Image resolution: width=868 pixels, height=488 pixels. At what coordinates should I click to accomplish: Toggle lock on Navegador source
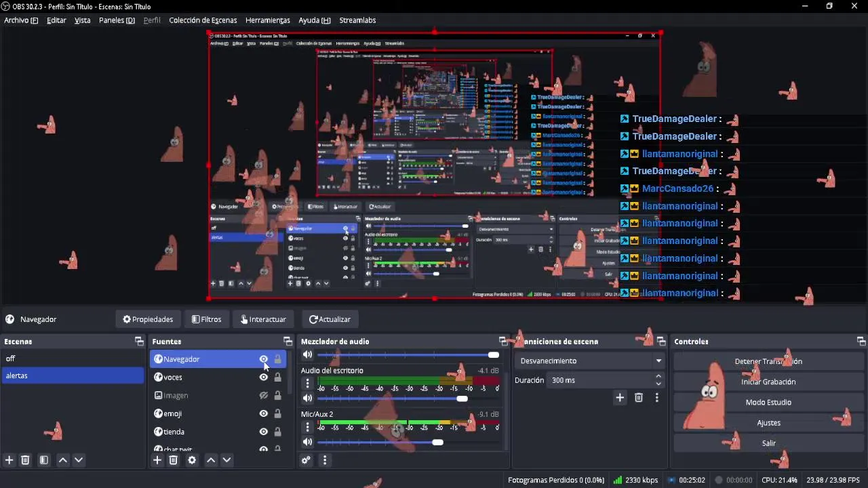tap(277, 359)
